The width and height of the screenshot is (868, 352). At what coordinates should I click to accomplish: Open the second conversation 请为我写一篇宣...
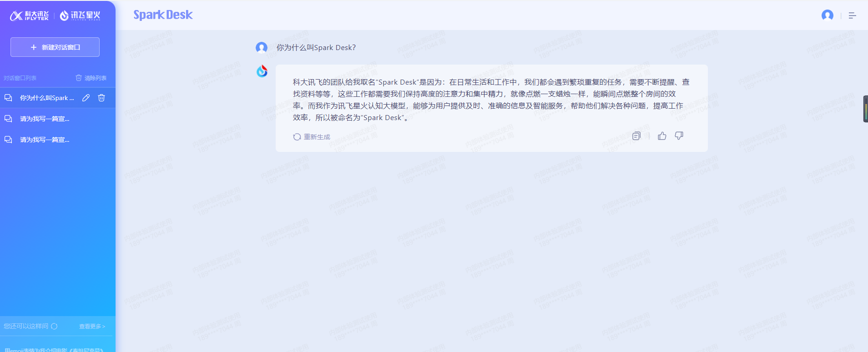(45, 119)
